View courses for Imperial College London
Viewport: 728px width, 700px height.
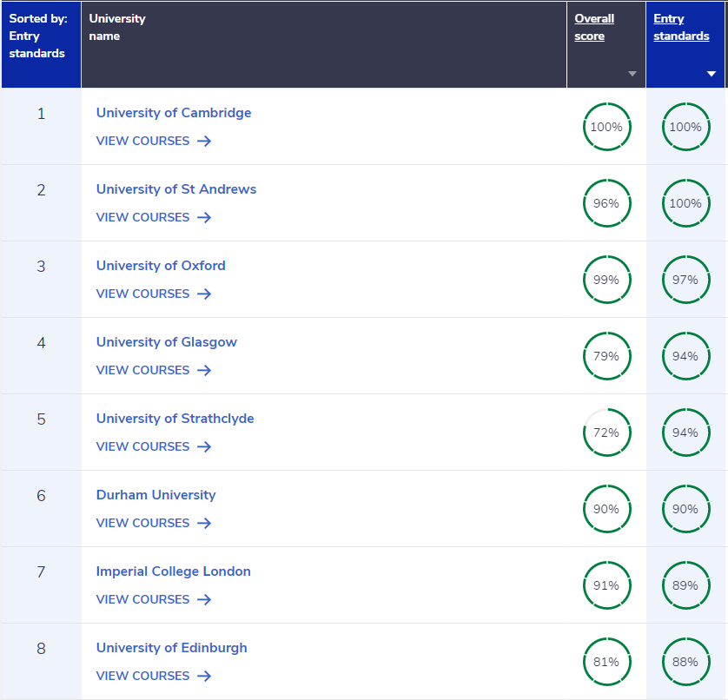click(x=154, y=600)
